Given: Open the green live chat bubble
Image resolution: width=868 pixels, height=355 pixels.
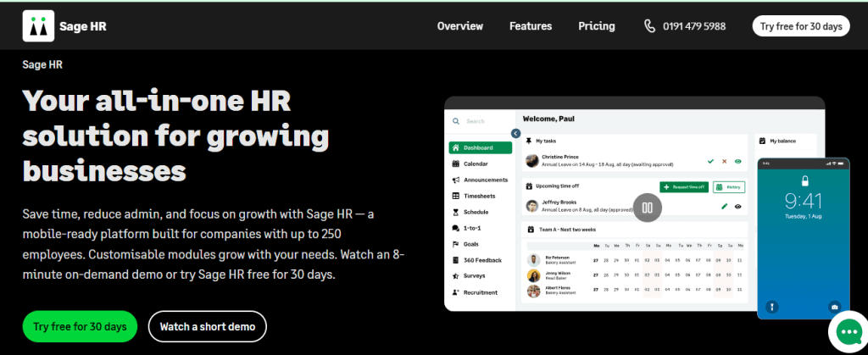Looking at the screenshot, I should tap(848, 332).
